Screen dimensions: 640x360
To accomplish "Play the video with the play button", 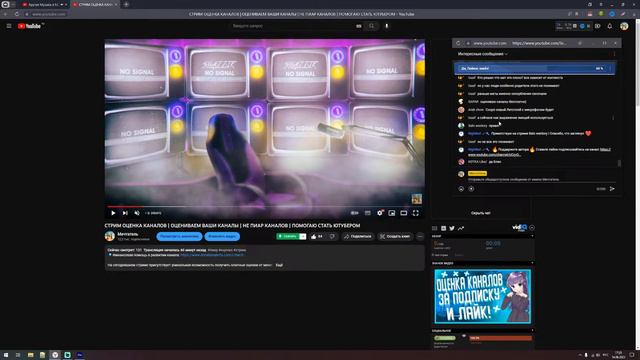I will (113, 213).
